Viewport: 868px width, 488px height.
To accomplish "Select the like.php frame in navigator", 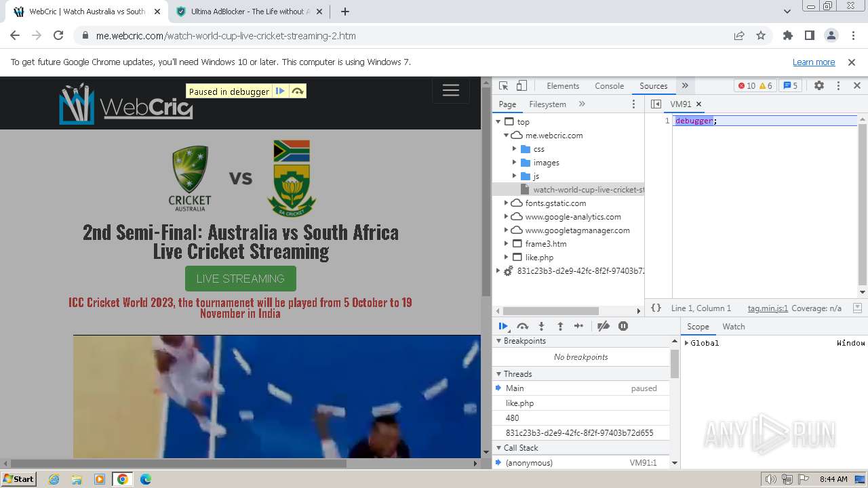I will point(568,258).
